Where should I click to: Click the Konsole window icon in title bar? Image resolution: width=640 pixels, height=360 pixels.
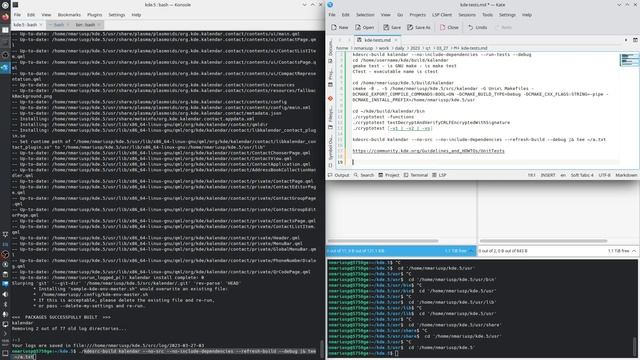(15, 4)
